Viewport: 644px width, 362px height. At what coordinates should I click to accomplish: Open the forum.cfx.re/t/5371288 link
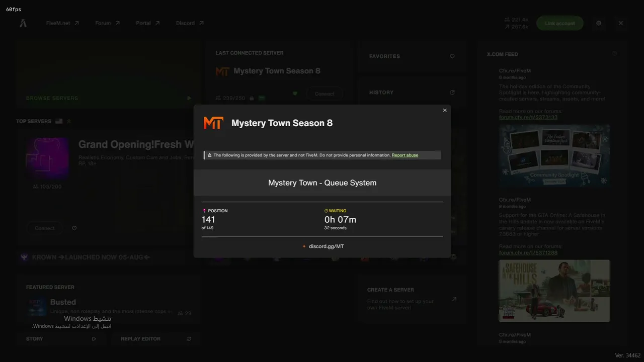(x=528, y=252)
